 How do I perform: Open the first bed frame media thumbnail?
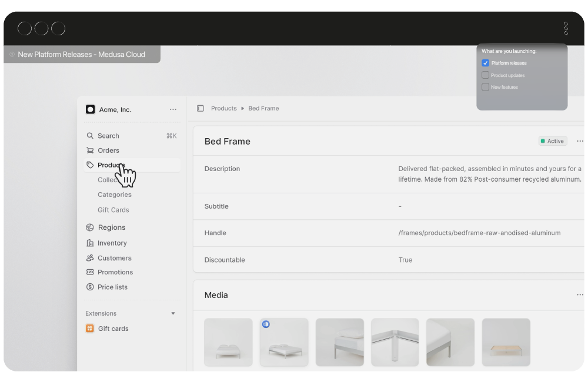[228, 342]
